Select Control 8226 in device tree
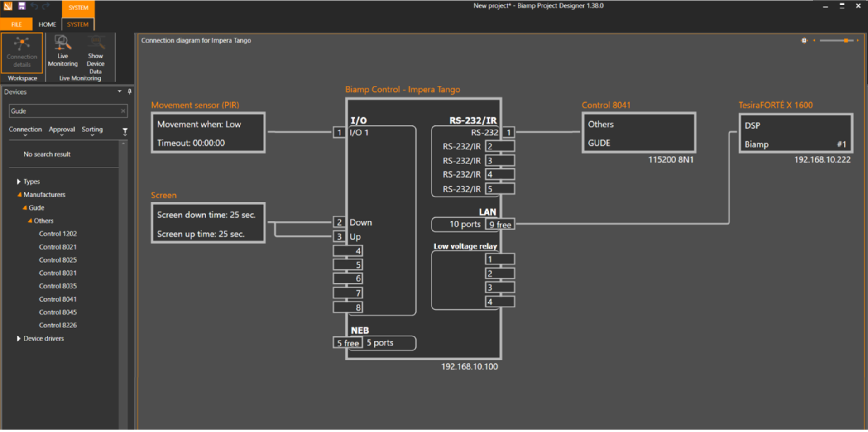The image size is (868, 432). [58, 326]
